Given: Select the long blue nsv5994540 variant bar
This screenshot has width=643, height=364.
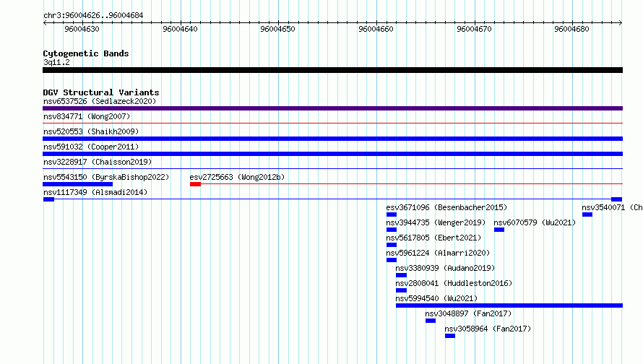Looking at the screenshot, I should pyautogui.click(x=509, y=305).
